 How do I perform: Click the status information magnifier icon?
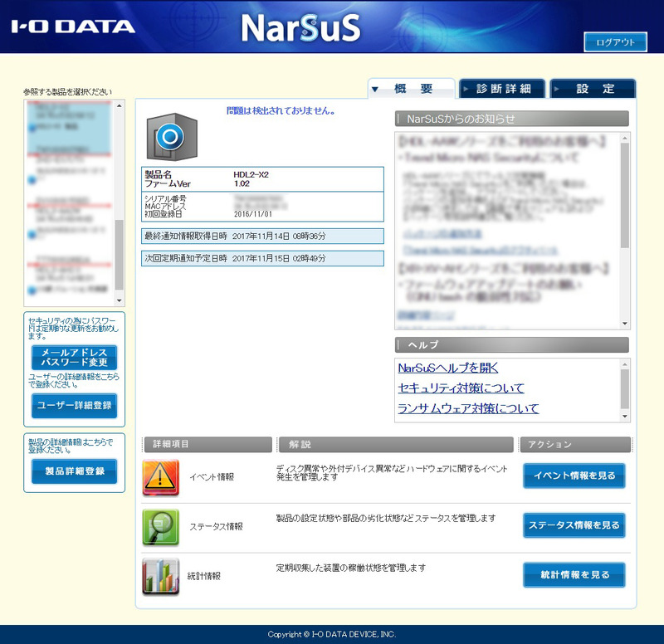(160, 527)
